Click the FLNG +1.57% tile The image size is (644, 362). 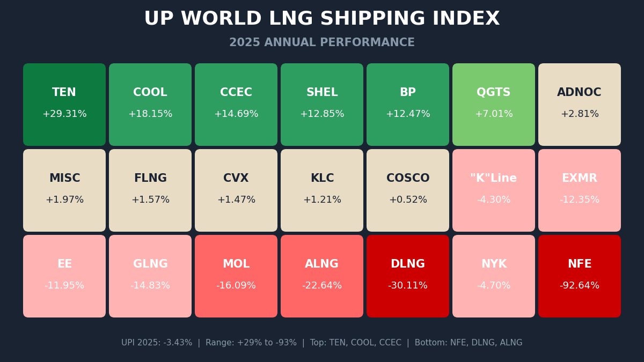pos(150,190)
